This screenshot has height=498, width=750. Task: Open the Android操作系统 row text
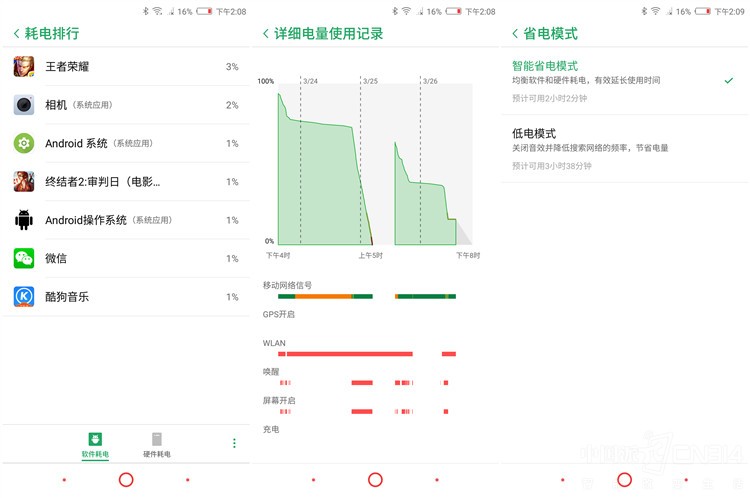[x=109, y=220]
